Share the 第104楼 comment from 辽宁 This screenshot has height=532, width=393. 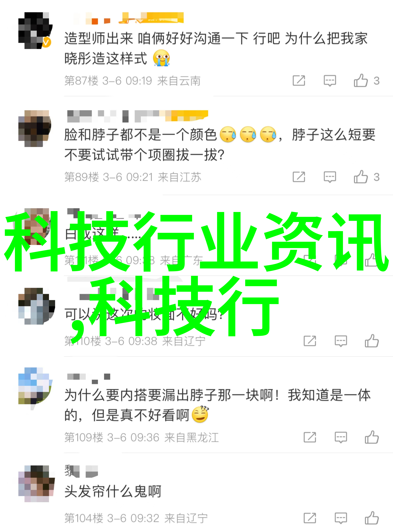click(x=310, y=518)
